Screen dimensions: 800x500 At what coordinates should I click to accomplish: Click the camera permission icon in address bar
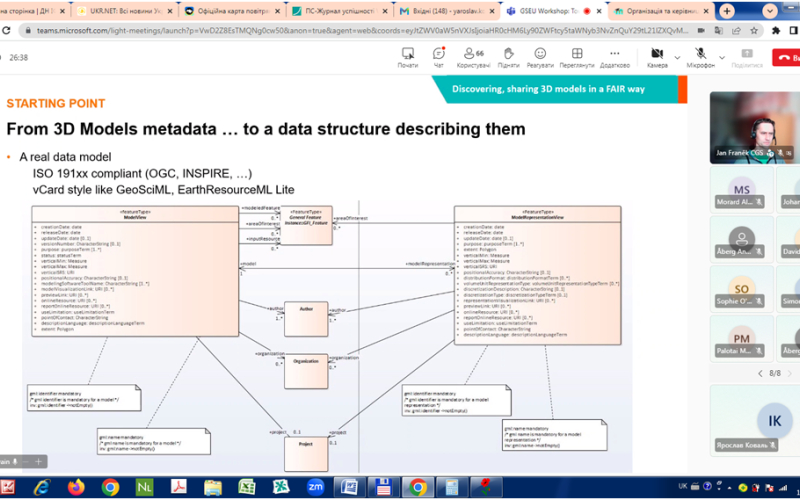701,31
